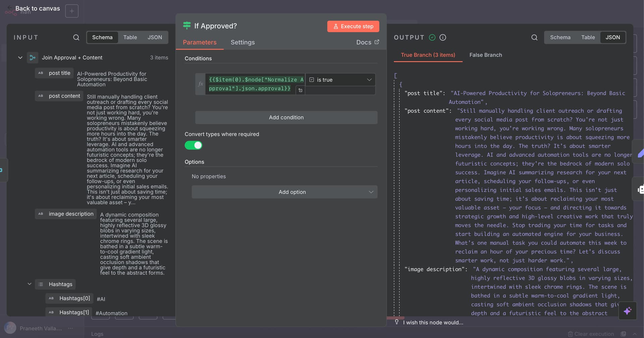Screen dimensions: 644x338
Task: Click the condition expression input field
Action: 255,84
